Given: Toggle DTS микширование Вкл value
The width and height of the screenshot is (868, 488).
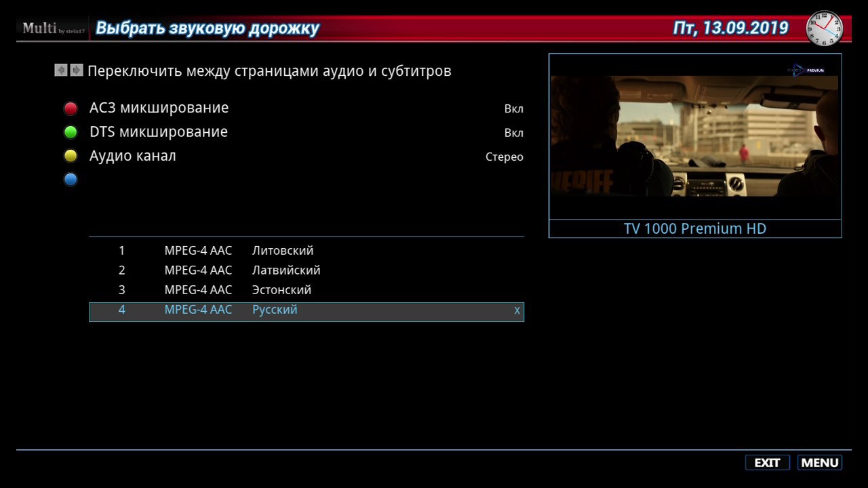Looking at the screenshot, I should [x=513, y=133].
